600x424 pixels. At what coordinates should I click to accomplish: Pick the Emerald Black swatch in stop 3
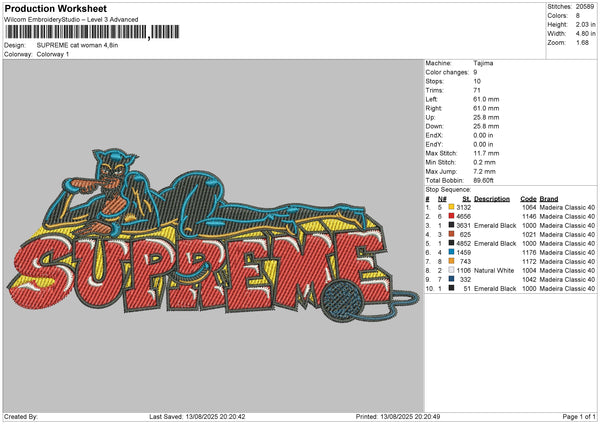point(451,225)
